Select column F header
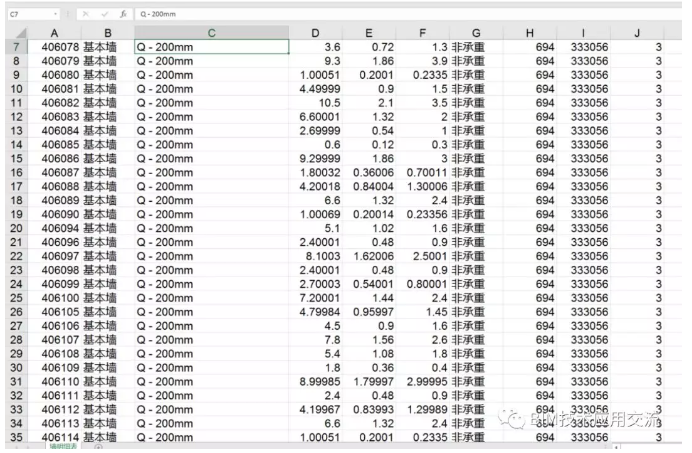Image resolution: width=692 pixels, height=453 pixels. click(x=422, y=33)
